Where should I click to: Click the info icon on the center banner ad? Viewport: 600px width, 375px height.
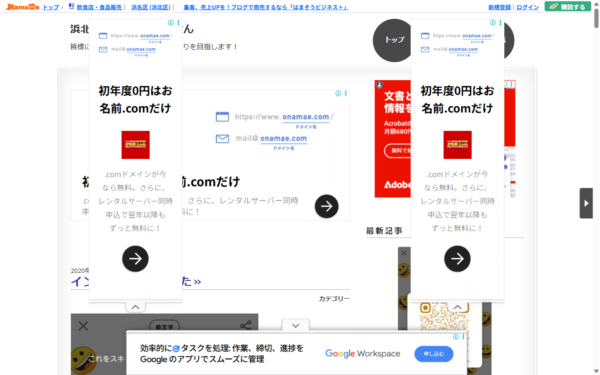(x=338, y=93)
